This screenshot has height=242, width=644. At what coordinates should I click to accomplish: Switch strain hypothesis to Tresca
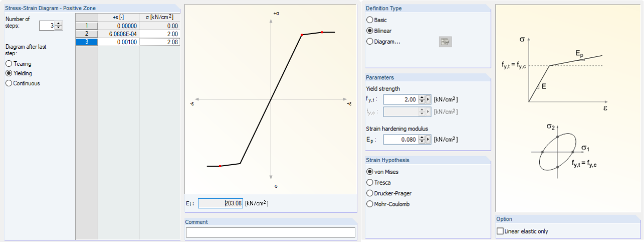(x=370, y=183)
